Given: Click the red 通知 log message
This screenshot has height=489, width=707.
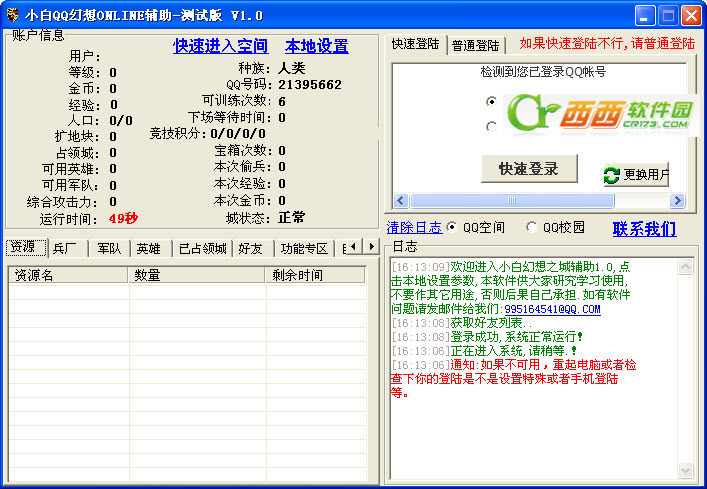Looking at the screenshot, I should 514,379.
